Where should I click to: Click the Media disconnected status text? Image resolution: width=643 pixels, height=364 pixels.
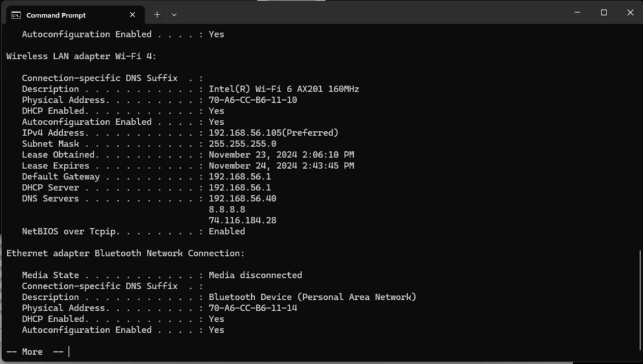[255, 275]
